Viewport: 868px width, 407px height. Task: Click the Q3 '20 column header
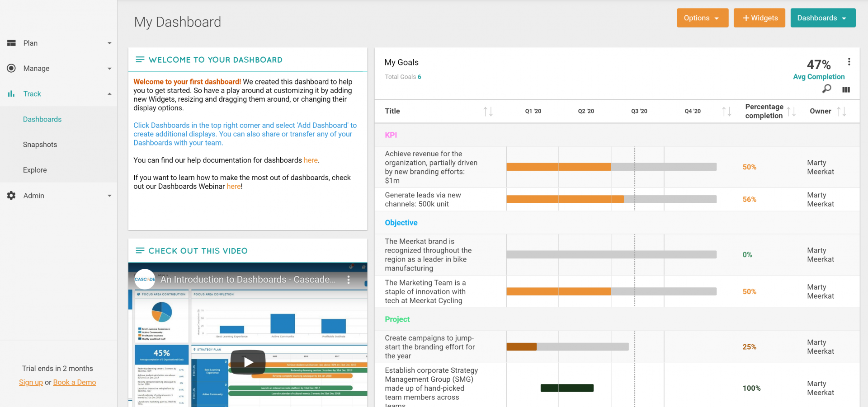[639, 111]
